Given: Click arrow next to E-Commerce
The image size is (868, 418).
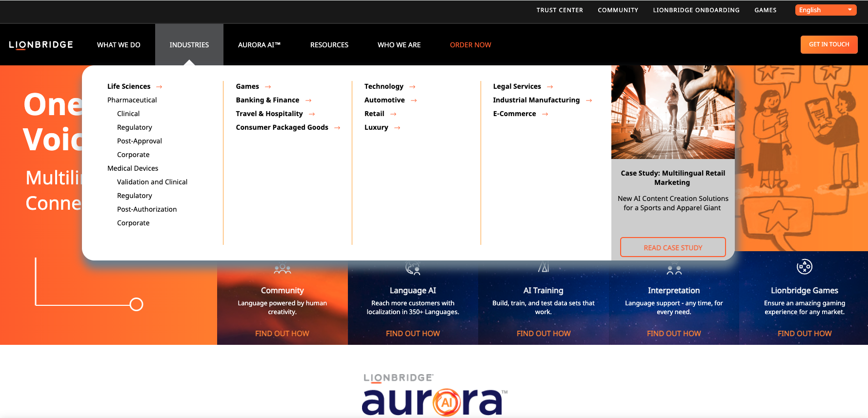Looking at the screenshot, I should point(545,114).
